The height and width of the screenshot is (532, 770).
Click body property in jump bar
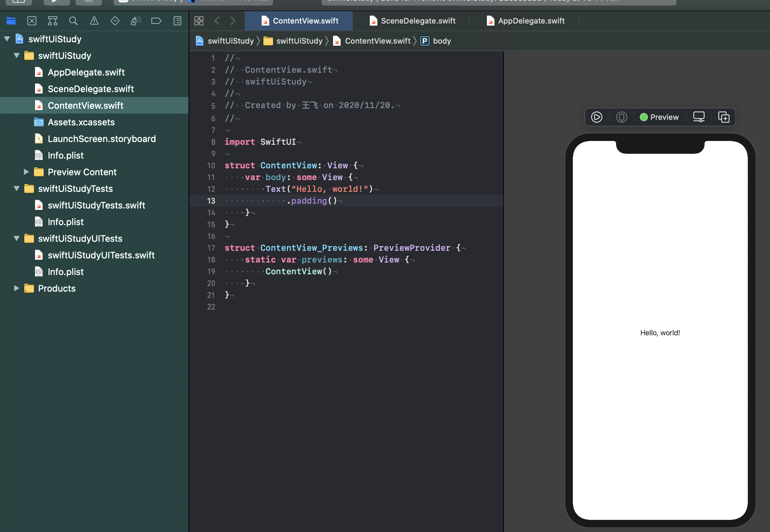point(436,41)
